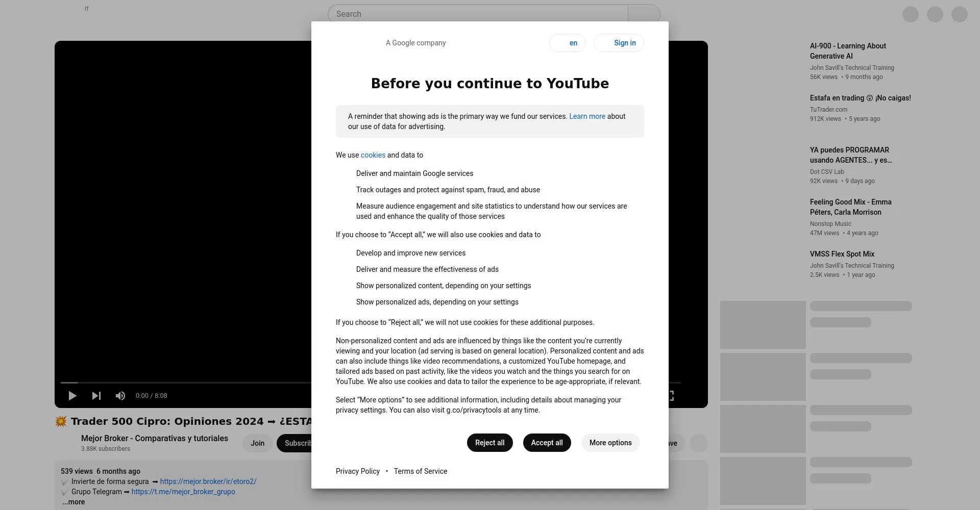This screenshot has width=980, height=510.
Task: Click the Sign in button in dialog
Action: click(619, 43)
